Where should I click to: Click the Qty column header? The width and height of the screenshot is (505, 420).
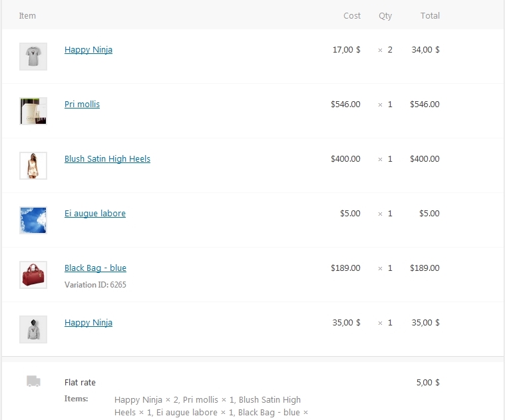pyautogui.click(x=385, y=16)
